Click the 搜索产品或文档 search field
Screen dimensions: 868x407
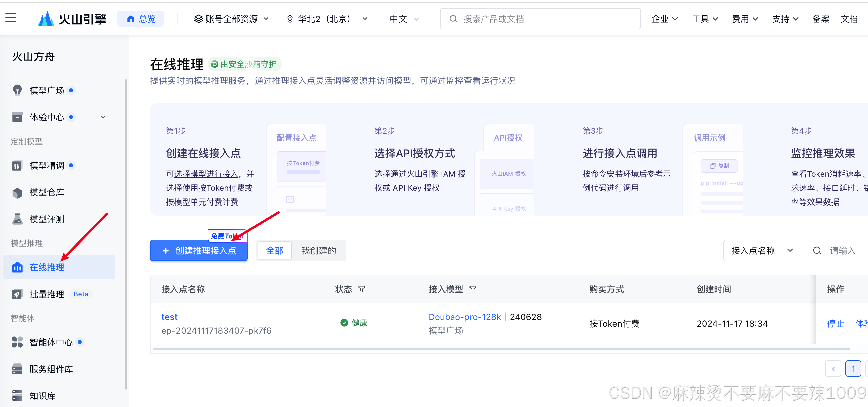coord(540,19)
